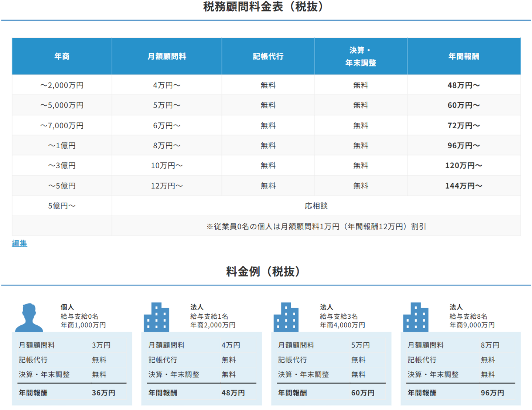532x410 pixels.
Task: Click the 36万円 annual fee total
Action: [x=104, y=393]
